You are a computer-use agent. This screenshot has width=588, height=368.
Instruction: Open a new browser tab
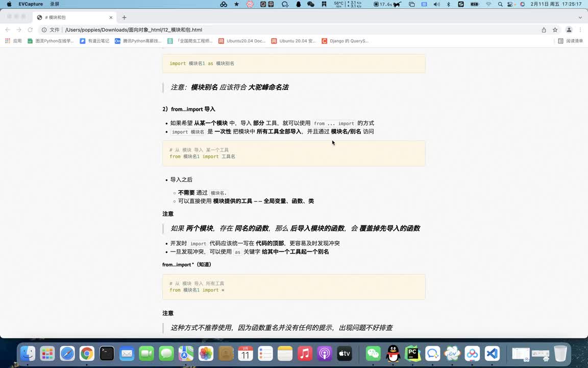tap(124, 17)
